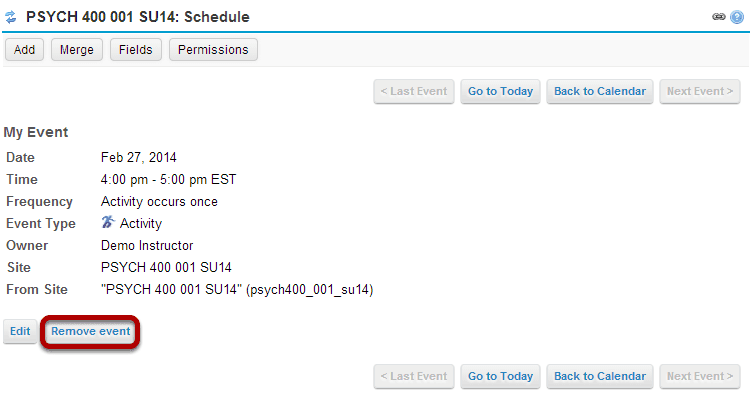The image size is (752, 406).
Task: Click Remove event button
Action: pos(91,331)
